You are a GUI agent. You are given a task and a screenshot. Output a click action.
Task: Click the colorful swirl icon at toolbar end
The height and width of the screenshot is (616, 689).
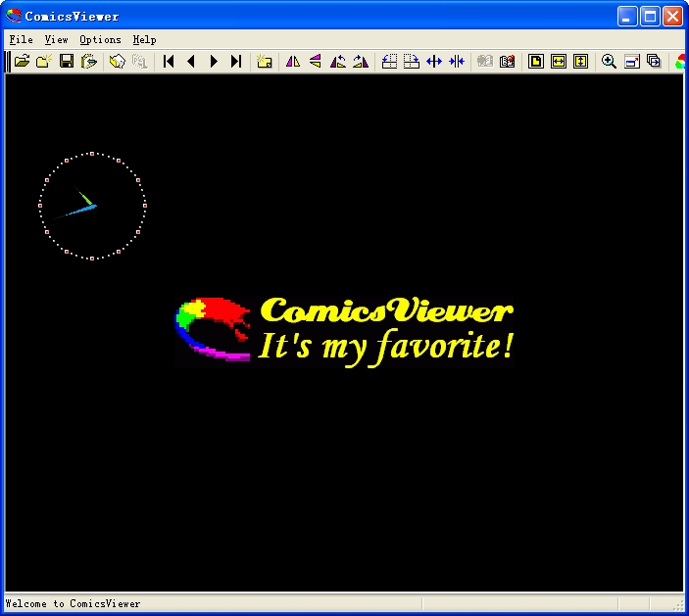680,61
